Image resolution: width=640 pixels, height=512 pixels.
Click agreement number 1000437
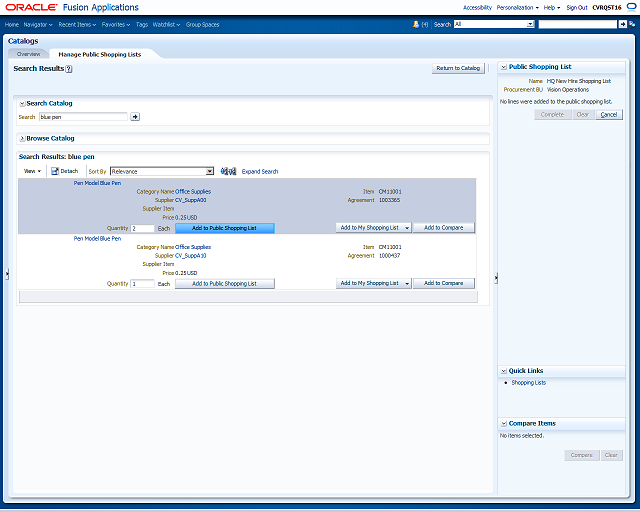coord(389,256)
